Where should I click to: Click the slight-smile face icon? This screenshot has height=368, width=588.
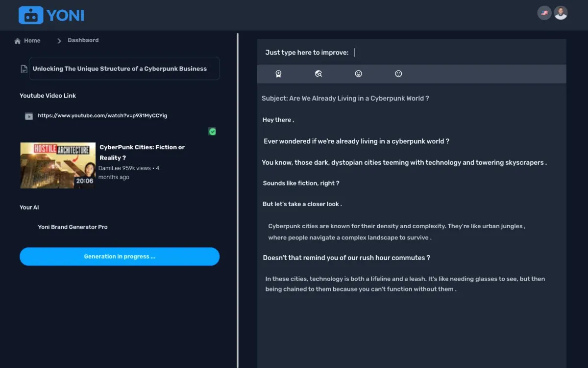398,74
